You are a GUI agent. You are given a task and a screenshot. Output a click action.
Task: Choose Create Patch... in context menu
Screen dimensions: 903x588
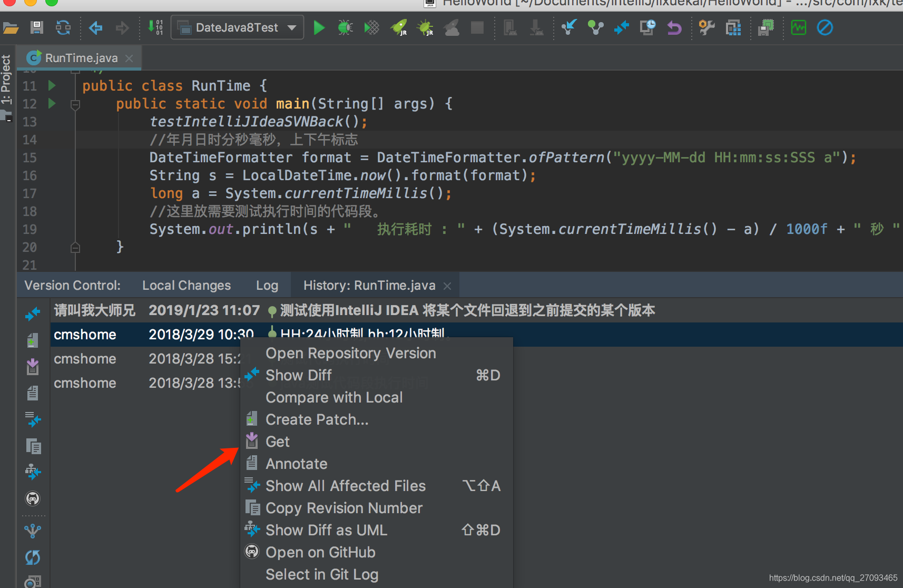coord(376,419)
